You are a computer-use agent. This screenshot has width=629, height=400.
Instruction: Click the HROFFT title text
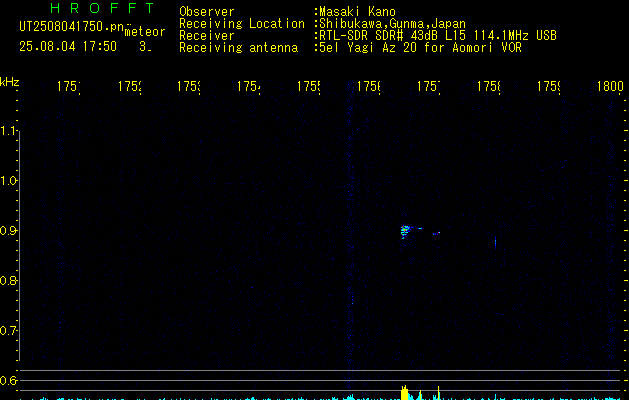click(x=102, y=8)
